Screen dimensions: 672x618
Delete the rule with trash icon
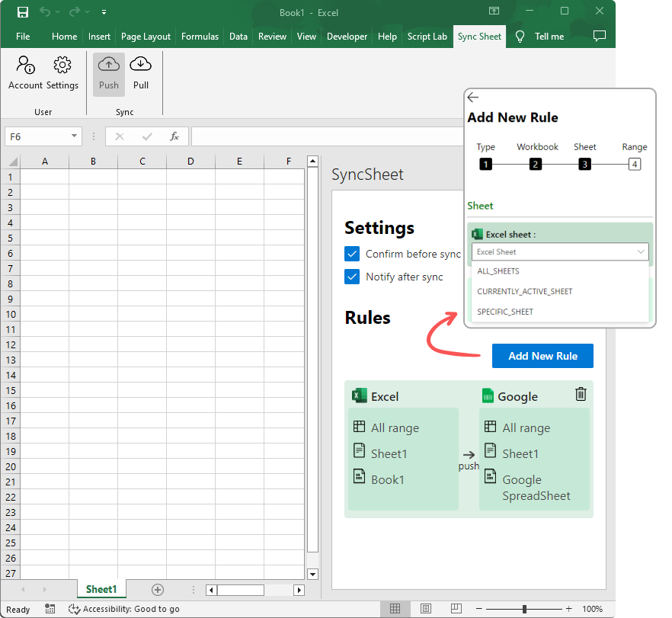pyautogui.click(x=581, y=394)
